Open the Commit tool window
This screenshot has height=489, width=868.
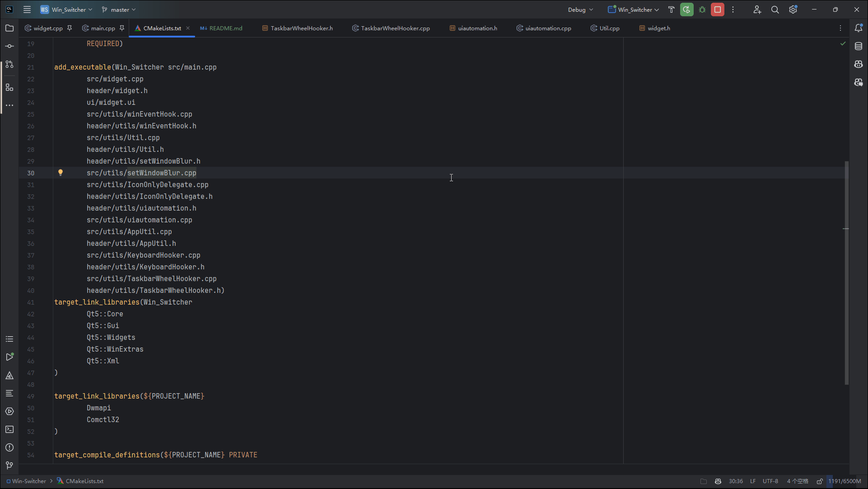9,46
